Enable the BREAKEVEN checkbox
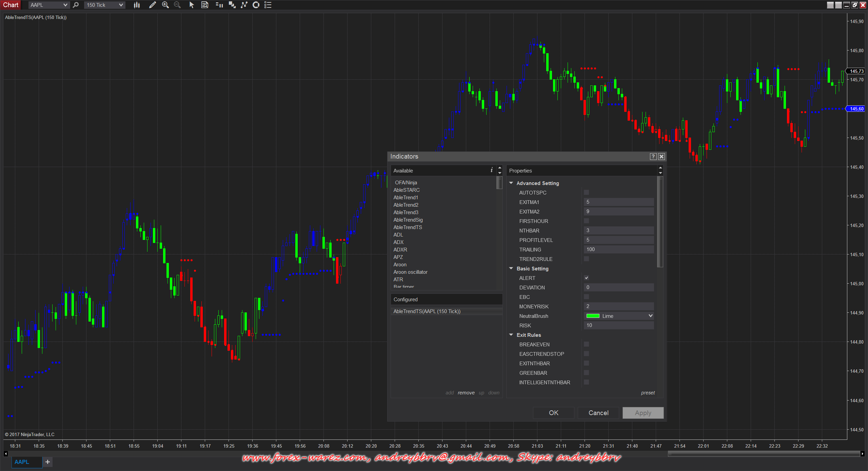 [587, 344]
